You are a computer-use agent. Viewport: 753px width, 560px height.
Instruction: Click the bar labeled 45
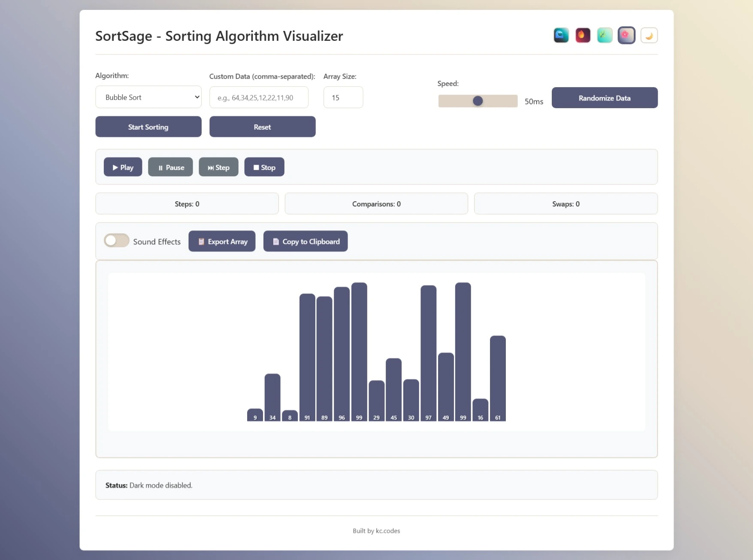[393, 390]
